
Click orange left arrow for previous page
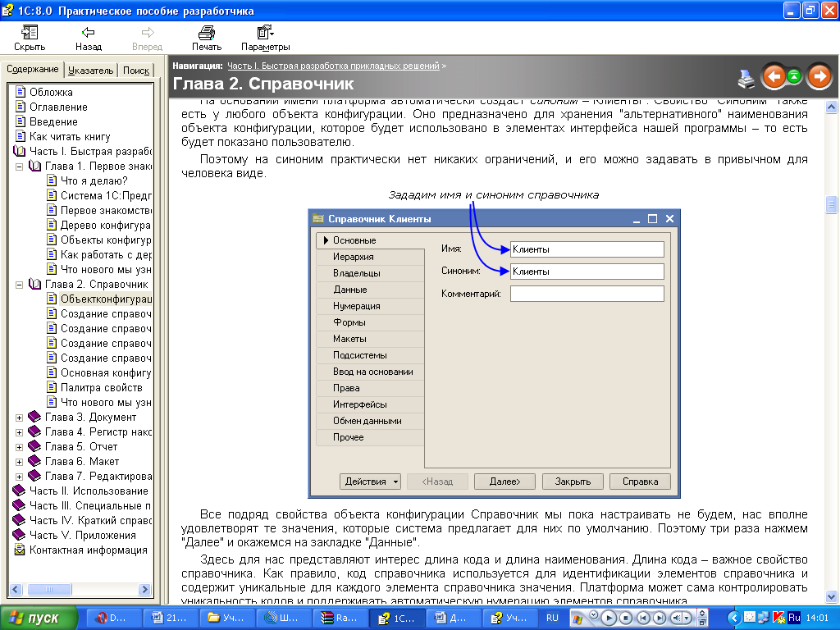click(774, 76)
